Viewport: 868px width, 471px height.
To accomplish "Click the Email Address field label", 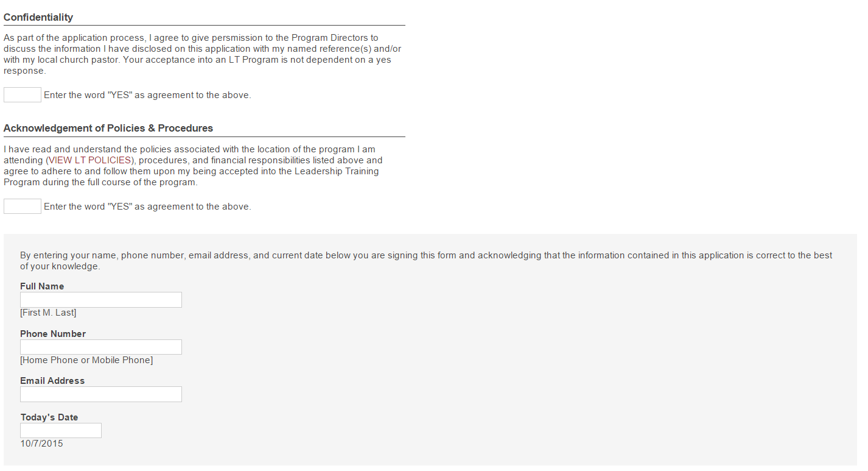I will 52,381.
